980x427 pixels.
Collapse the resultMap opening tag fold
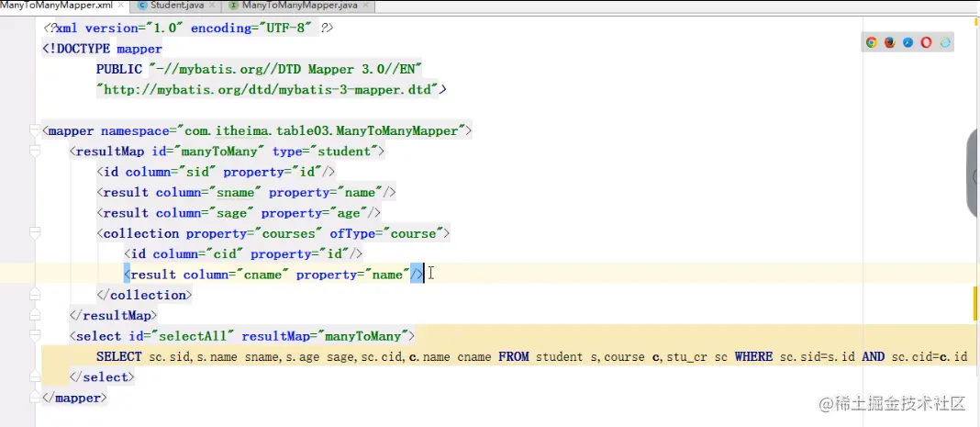[x=35, y=152]
